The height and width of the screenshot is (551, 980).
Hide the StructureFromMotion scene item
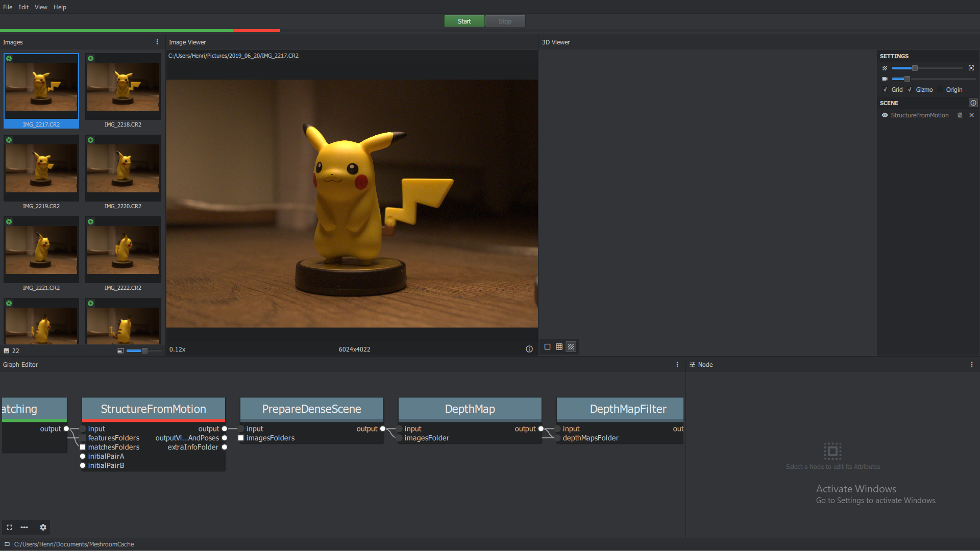[885, 115]
